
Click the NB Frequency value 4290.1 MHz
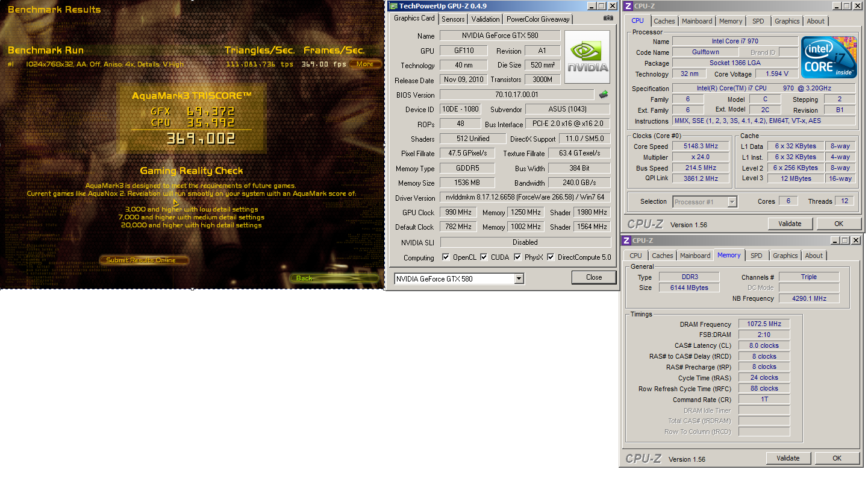(x=809, y=298)
